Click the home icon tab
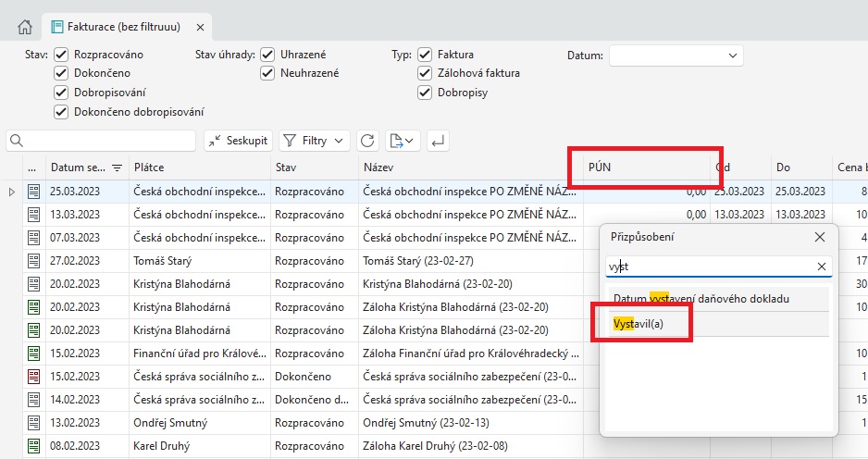Image resolution: width=868 pixels, height=459 pixels. pyautogui.click(x=25, y=27)
